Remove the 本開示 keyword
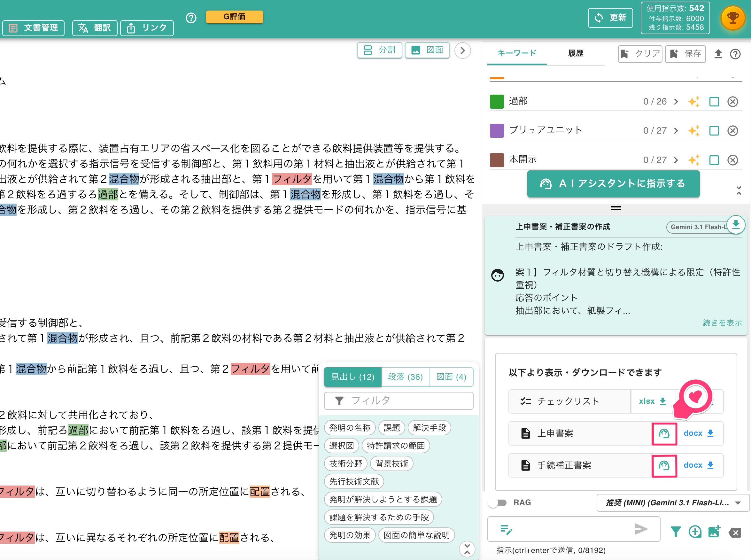Viewport: 751px width, 560px height. (733, 160)
